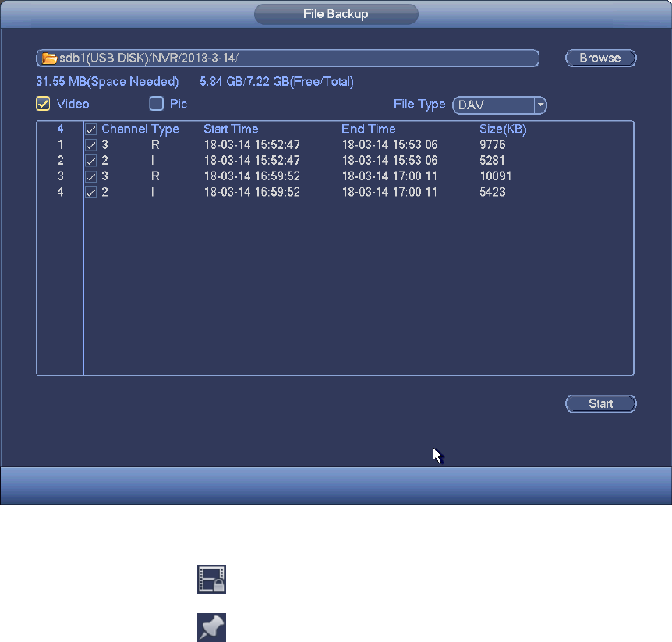
Task: Click the Start backup button
Action: 601,403
